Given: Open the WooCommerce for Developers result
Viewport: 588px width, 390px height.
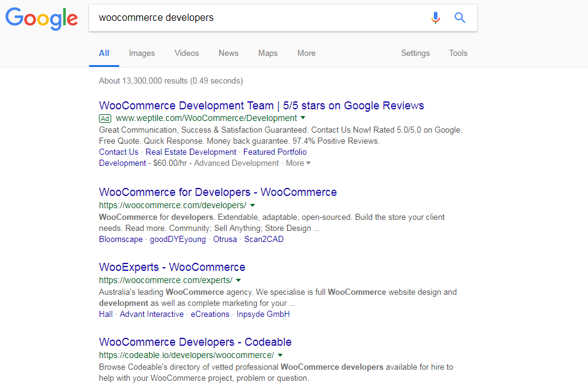Looking at the screenshot, I should 218,192.
